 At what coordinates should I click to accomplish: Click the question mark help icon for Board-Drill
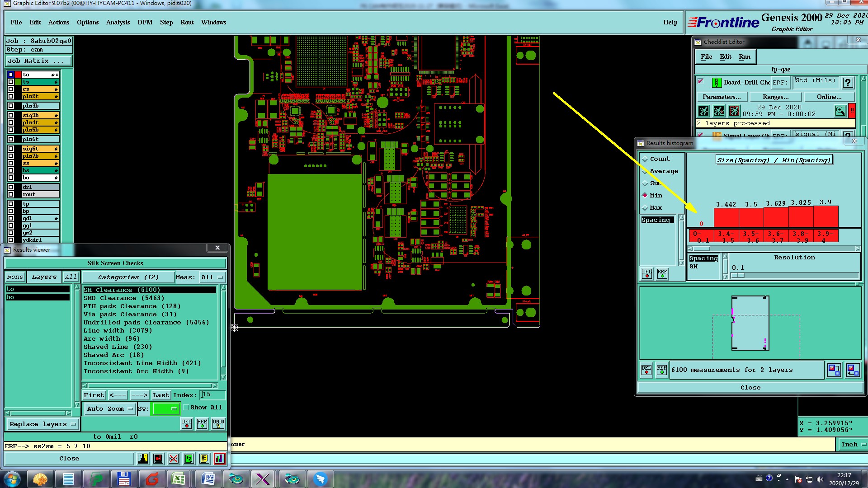[848, 83]
